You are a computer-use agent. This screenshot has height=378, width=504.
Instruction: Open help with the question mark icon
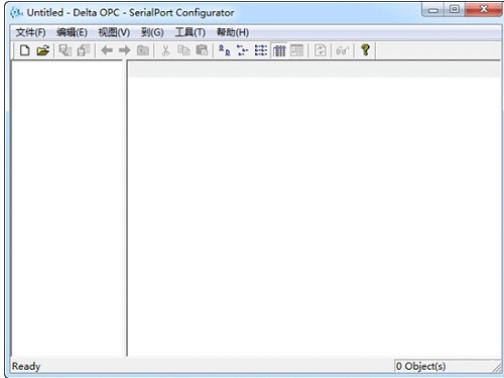(365, 51)
